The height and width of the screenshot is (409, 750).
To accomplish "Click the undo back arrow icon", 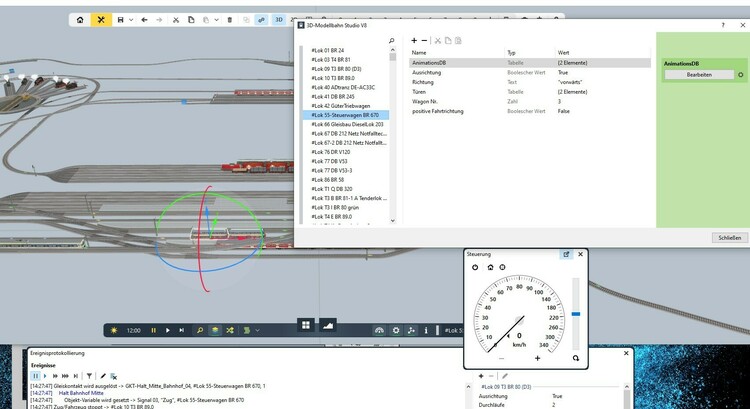I will [x=145, y=19].
